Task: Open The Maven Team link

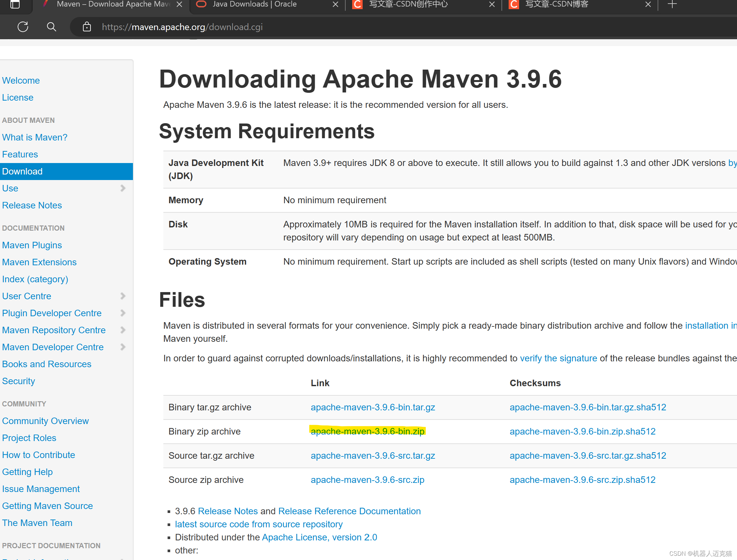Action: tap(37, 523)
